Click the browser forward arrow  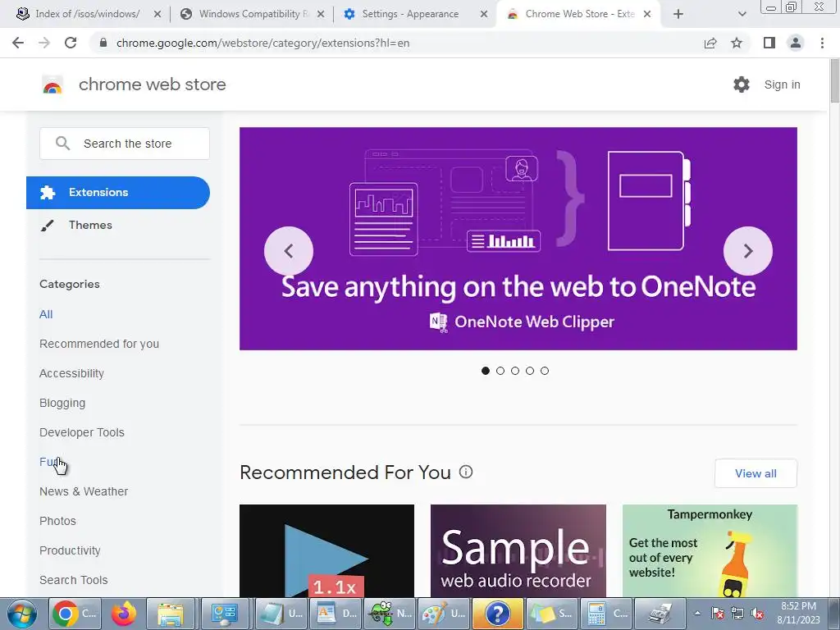44,43
